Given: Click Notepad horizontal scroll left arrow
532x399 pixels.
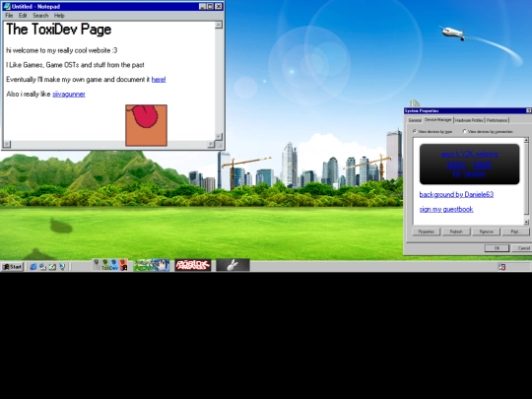Looking at the screenshot, I should click(7, 144).
